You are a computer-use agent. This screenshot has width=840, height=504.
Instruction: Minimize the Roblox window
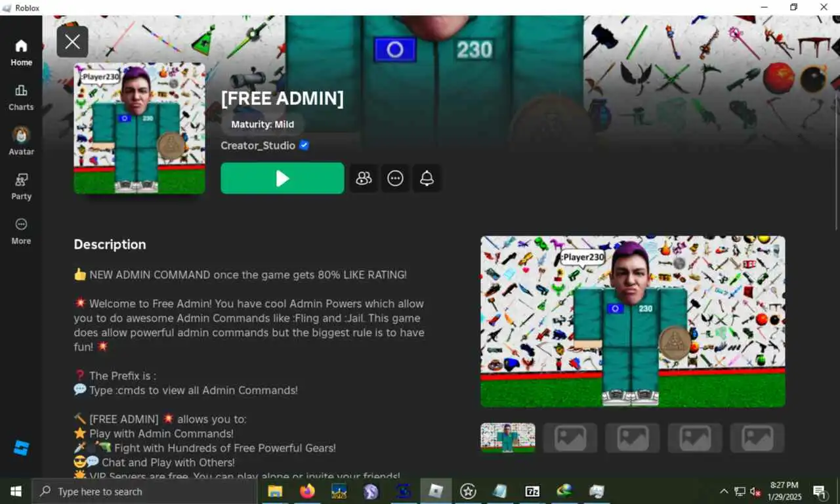(765, 7)
